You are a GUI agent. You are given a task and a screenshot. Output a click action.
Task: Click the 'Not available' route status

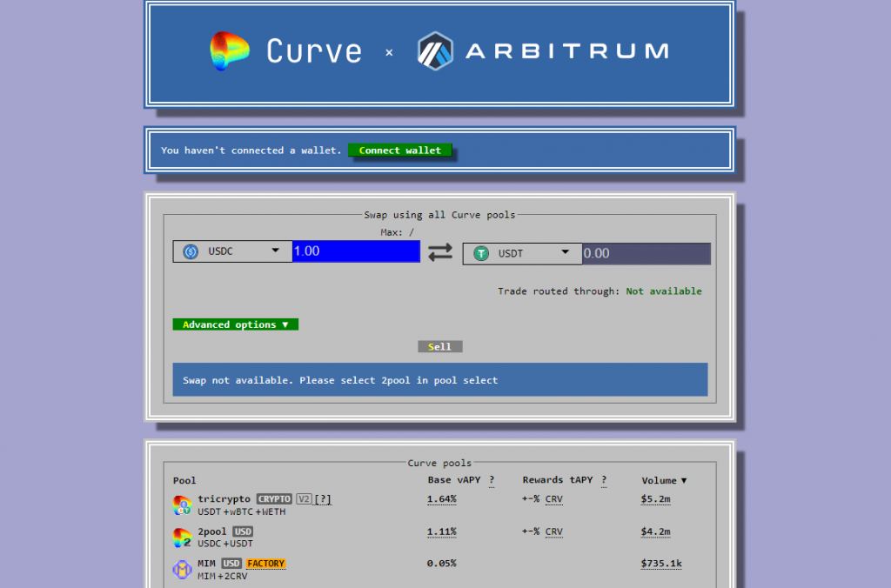[664, 291]
